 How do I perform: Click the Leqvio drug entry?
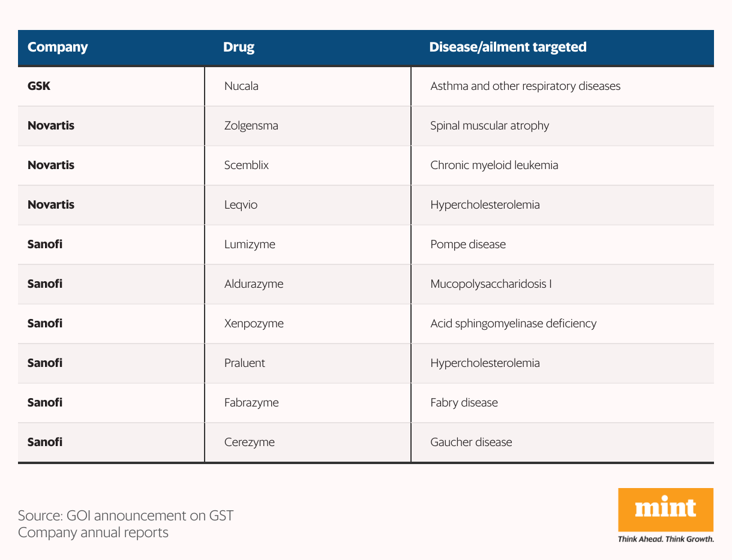point(241,205)
